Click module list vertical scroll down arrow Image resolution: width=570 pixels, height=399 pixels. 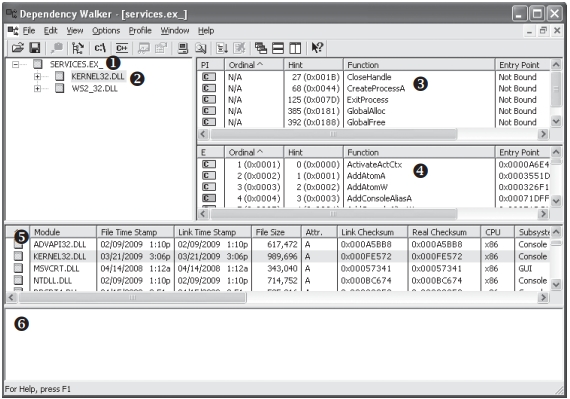[x=556, y=284]
